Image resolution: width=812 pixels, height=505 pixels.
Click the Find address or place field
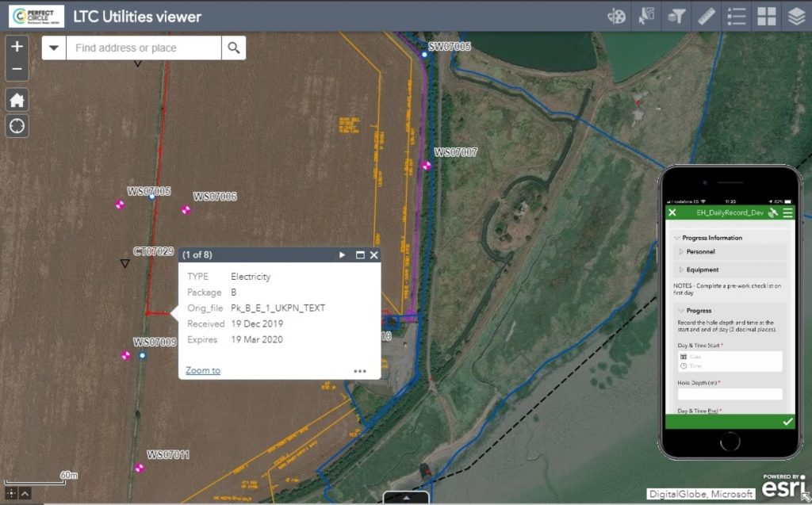tap(143, 48)
